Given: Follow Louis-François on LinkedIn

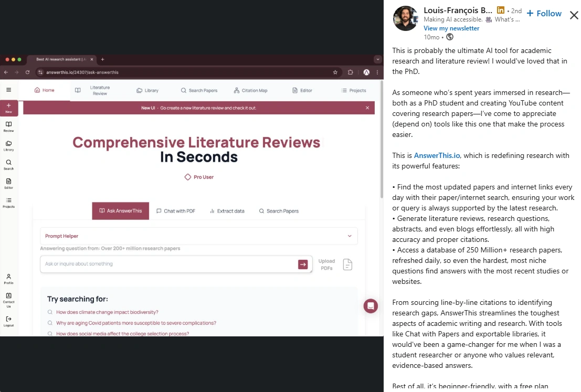Looking at the screenshot, I should [x=544, y=14].
